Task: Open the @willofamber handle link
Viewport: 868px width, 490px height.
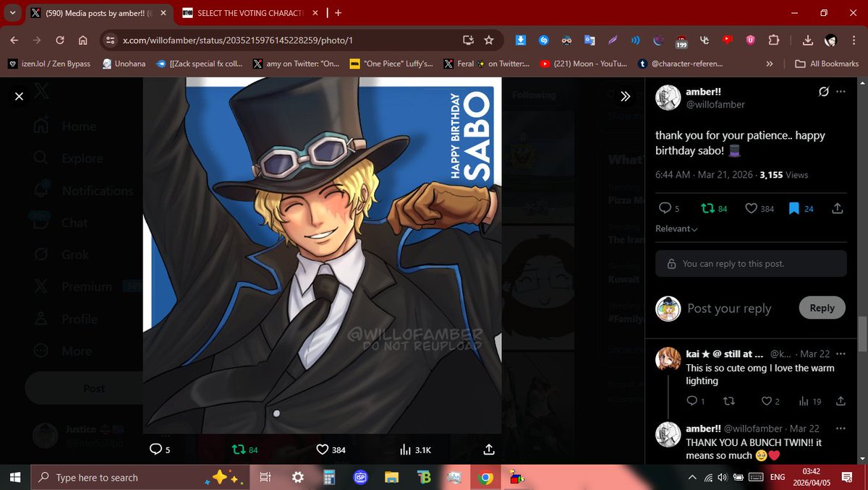Action: pos(715,105)
